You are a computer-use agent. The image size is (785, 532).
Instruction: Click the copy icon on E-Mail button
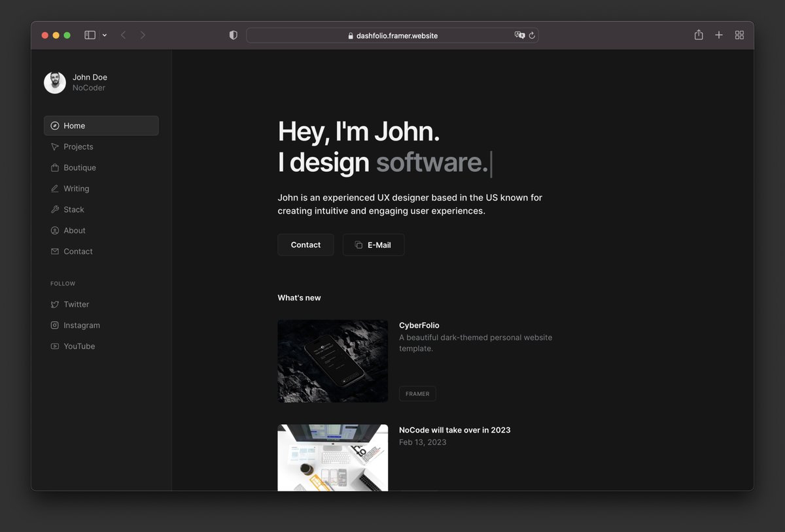click(x=358, y=245)
